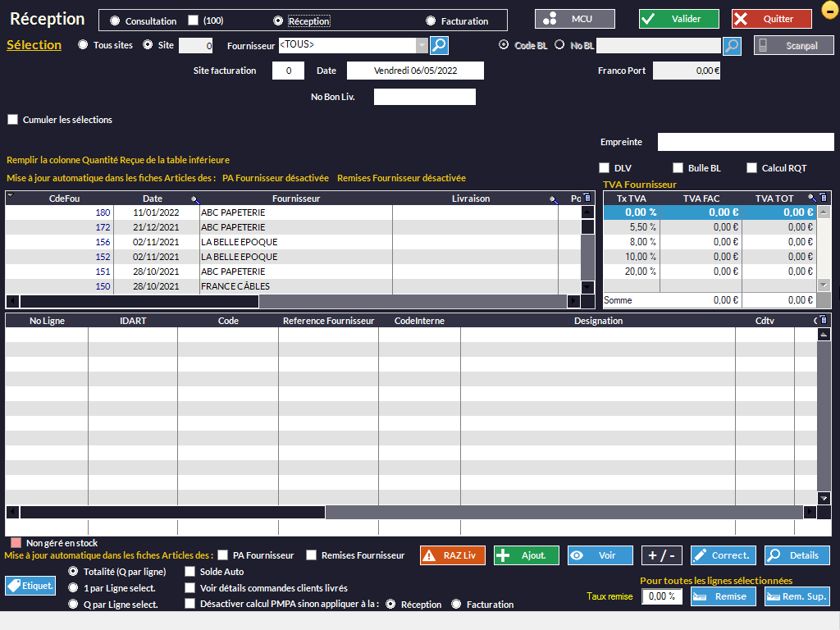This screenshot has height=630, width=840.
Task: Open the Details magnifier button
Action: (x=797, y=555)
